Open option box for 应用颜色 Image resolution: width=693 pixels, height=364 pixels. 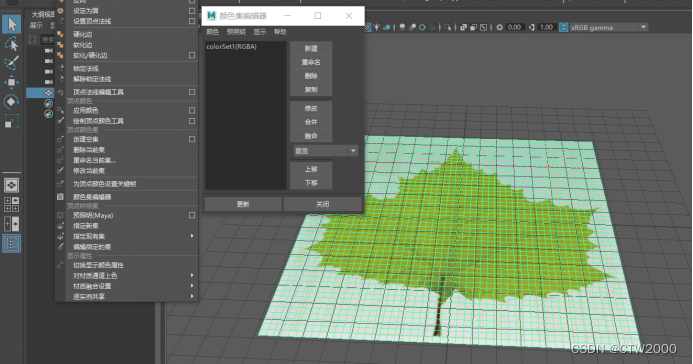click(192, 110)
